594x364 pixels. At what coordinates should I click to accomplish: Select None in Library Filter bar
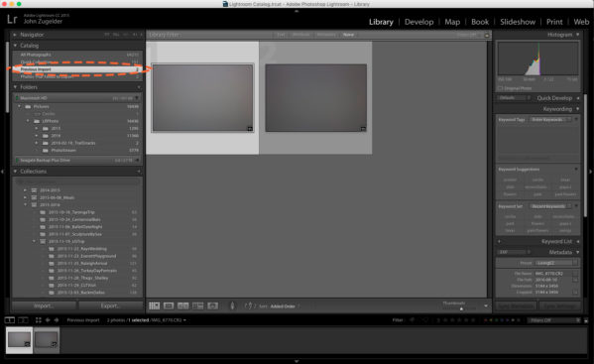(x=348, y=35)
